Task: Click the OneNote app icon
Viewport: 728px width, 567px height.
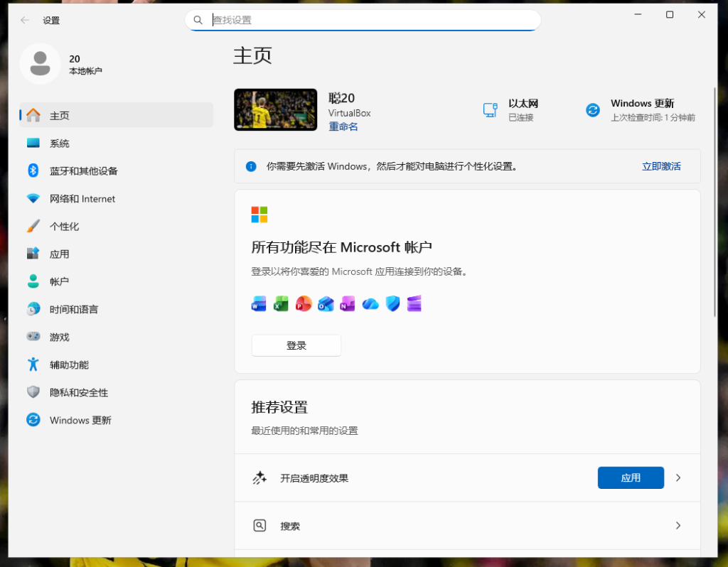Action: tap(348, 304)
